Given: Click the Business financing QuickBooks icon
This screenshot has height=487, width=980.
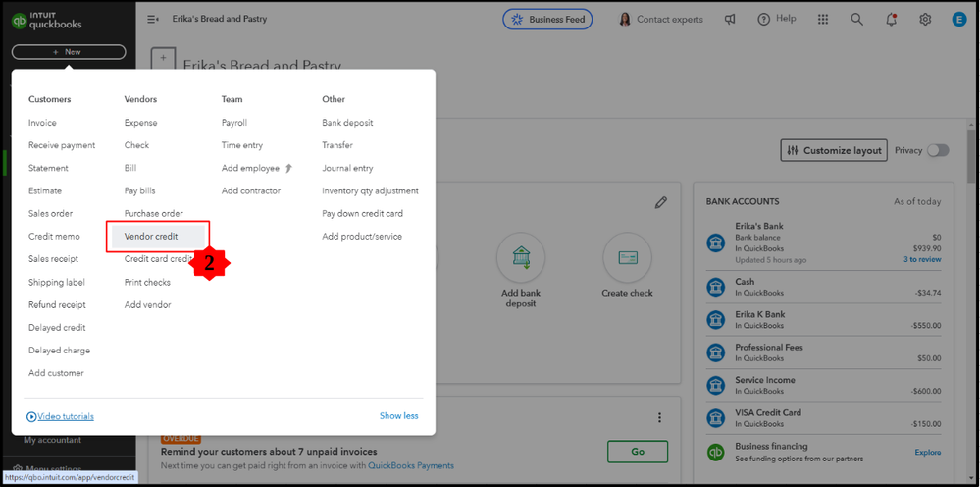Looking at the screenshot, I should tap(715, 452).
